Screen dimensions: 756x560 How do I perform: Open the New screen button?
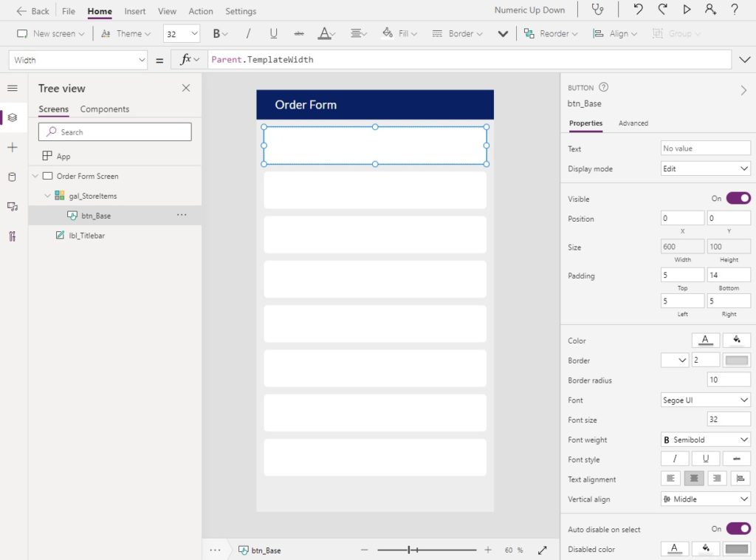click(51, 33)
